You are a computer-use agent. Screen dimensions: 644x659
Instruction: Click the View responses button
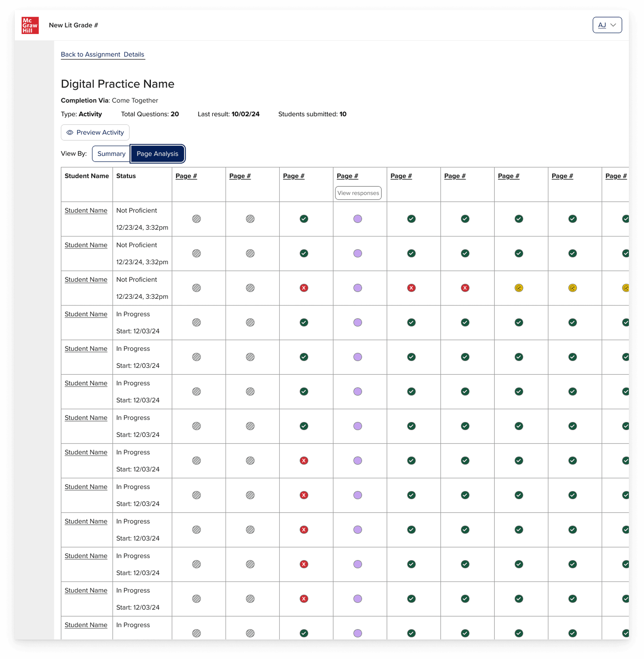point(358,193)
